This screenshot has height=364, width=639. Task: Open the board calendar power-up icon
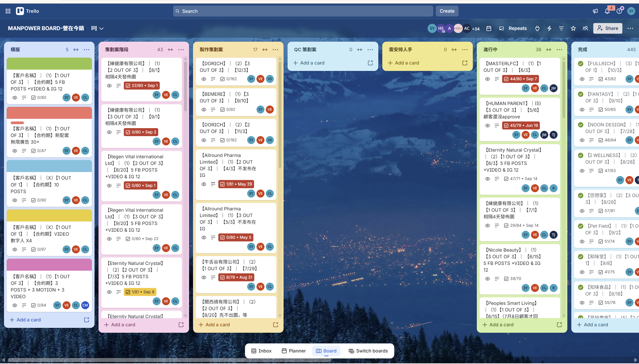point(489,28)
